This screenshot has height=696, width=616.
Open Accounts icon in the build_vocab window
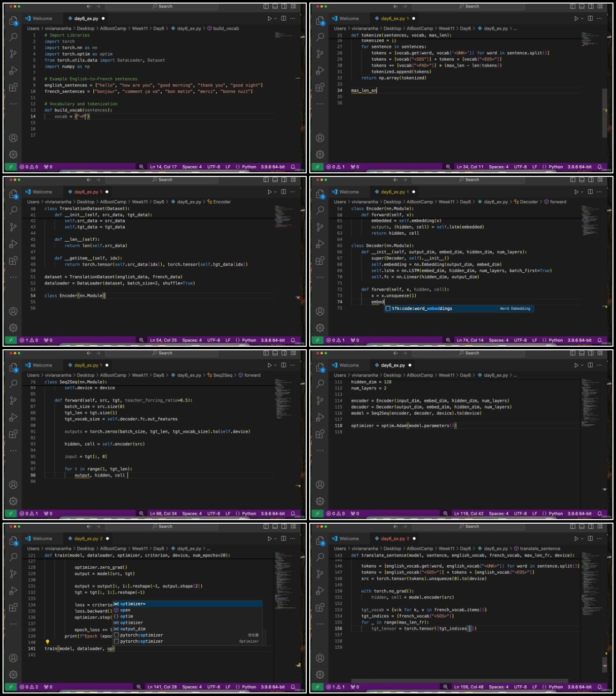[13, 138]
